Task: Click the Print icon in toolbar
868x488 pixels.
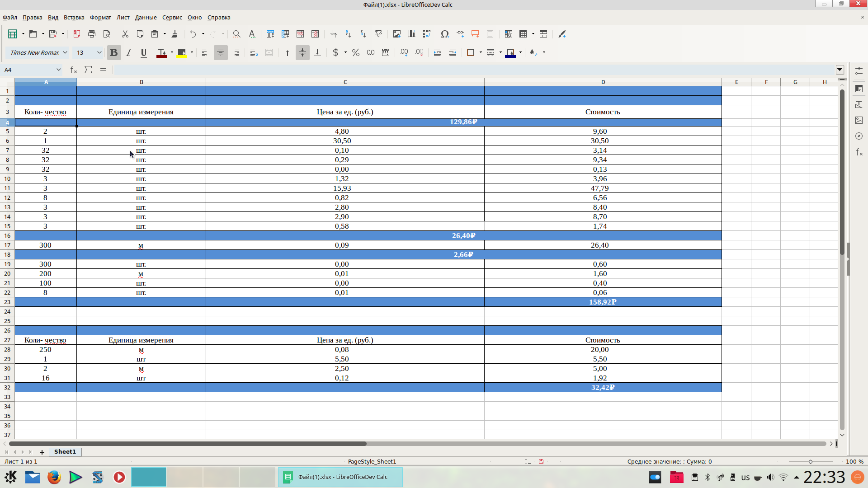Action: (92, 34)
